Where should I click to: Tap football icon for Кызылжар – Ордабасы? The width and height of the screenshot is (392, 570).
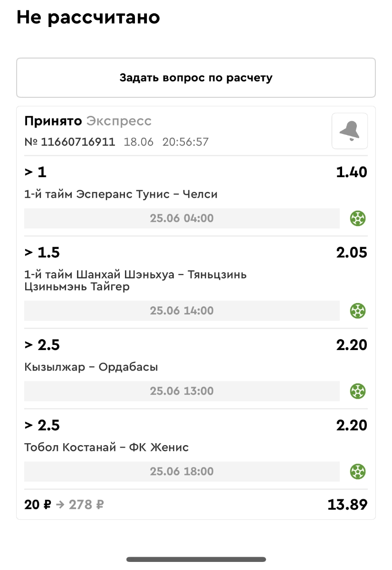(357, 391)
